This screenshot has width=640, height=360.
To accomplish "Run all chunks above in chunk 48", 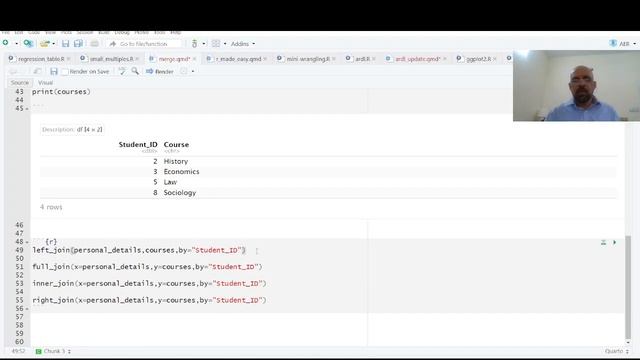I will point(603,242).
